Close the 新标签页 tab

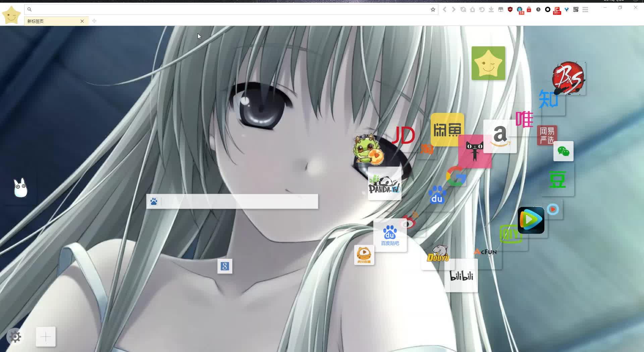[x=82, y=21]
